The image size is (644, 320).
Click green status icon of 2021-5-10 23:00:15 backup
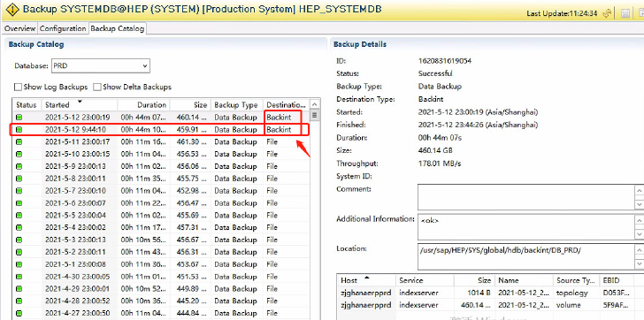tap(19, 155)
